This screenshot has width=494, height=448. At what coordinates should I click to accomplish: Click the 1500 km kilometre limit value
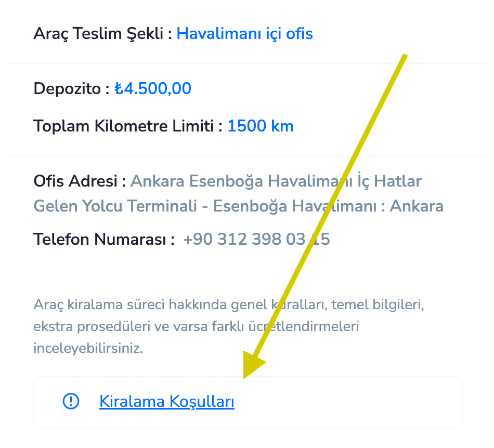pyautogui.click(x=260, y=126)
